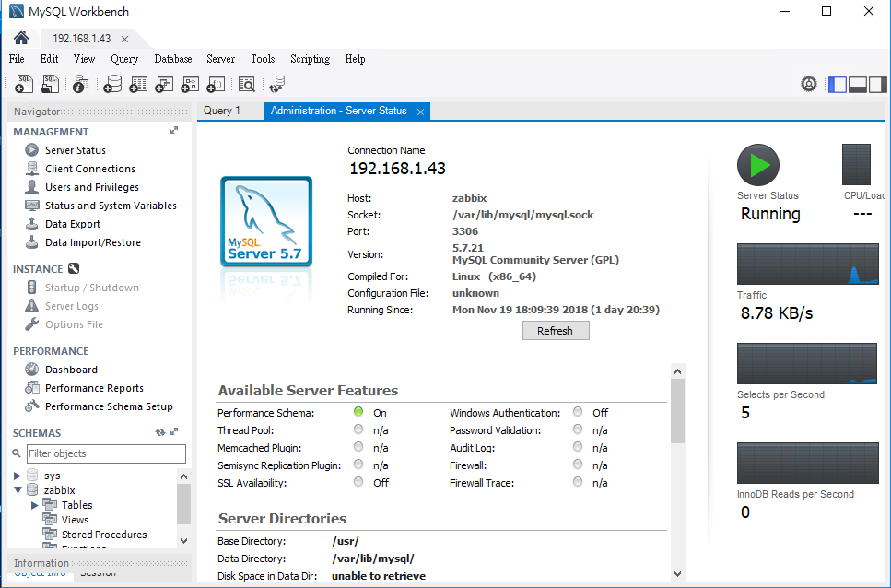
Task: Expand the Management section icon
Action: (x=174, y=130)
